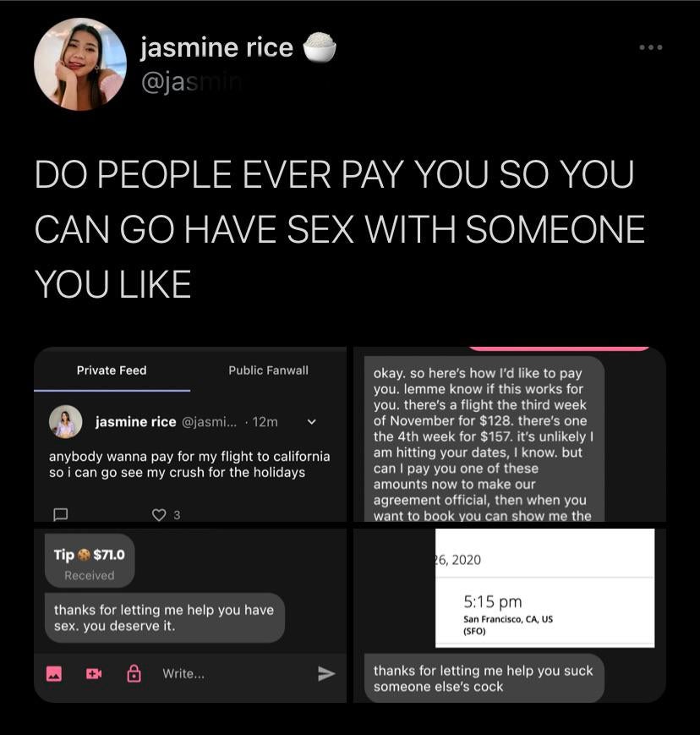
Task: Open the small avatar in the feed post
Action: 66,422
